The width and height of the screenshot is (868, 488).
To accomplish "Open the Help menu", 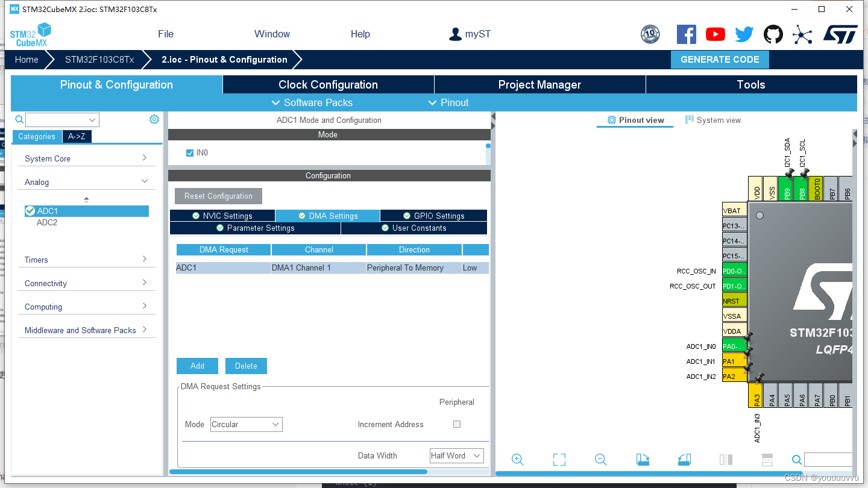I will pyautogui.click(x=360, y=34).
